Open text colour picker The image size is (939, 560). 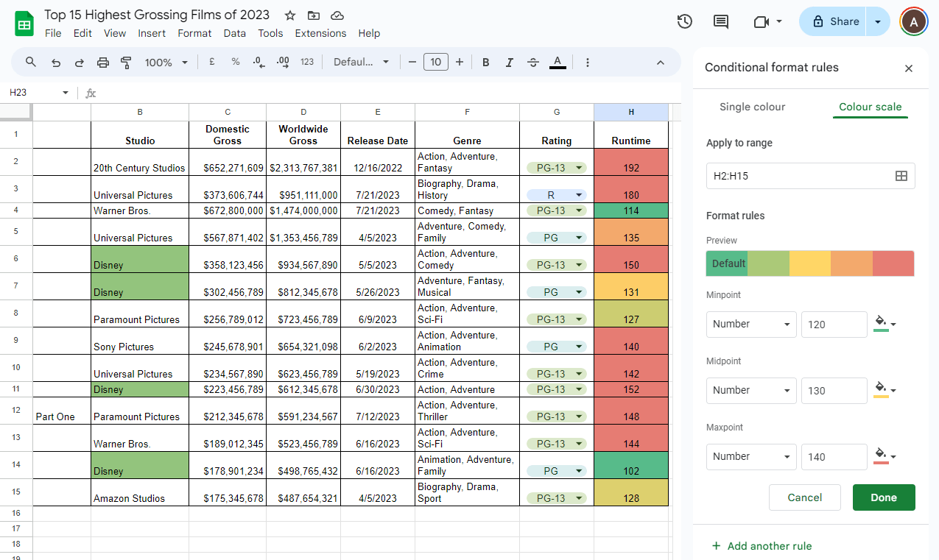click(558, 63)
